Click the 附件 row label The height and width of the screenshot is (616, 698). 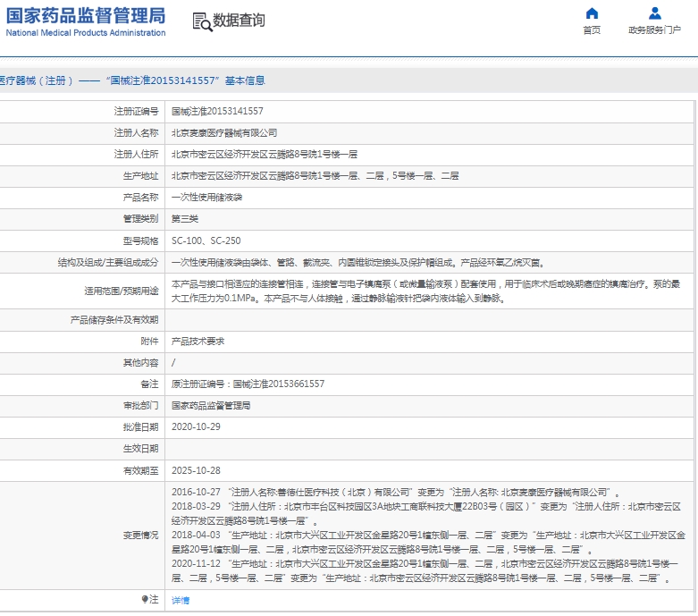(x=149, y=342)
